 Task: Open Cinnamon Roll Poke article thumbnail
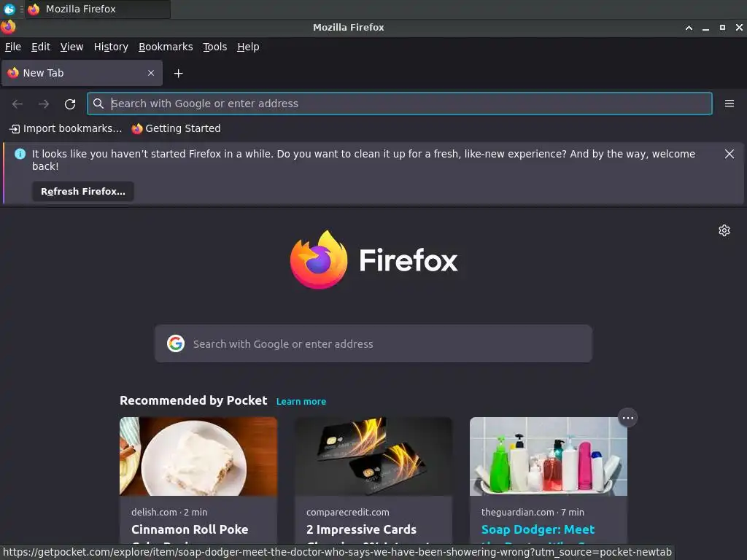(x=198, y=456)
